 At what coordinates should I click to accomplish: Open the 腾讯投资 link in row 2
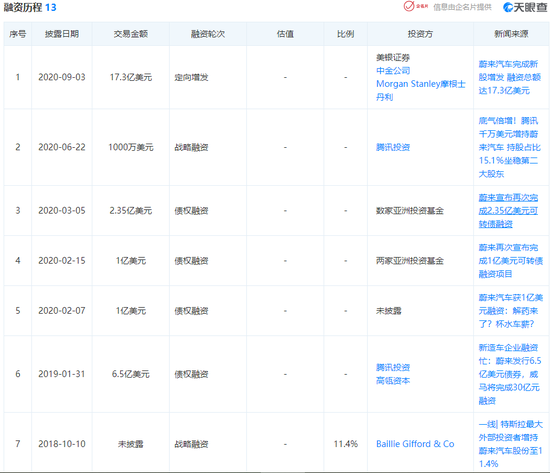point(393,147)
